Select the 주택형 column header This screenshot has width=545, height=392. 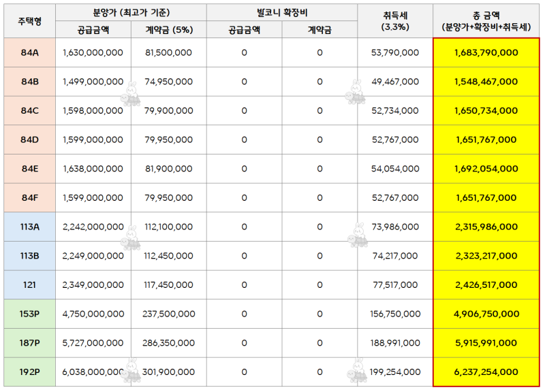[x=29, y=21]
